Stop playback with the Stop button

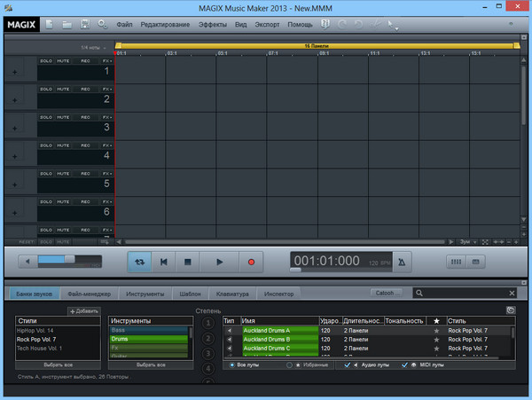click(188, 262)
